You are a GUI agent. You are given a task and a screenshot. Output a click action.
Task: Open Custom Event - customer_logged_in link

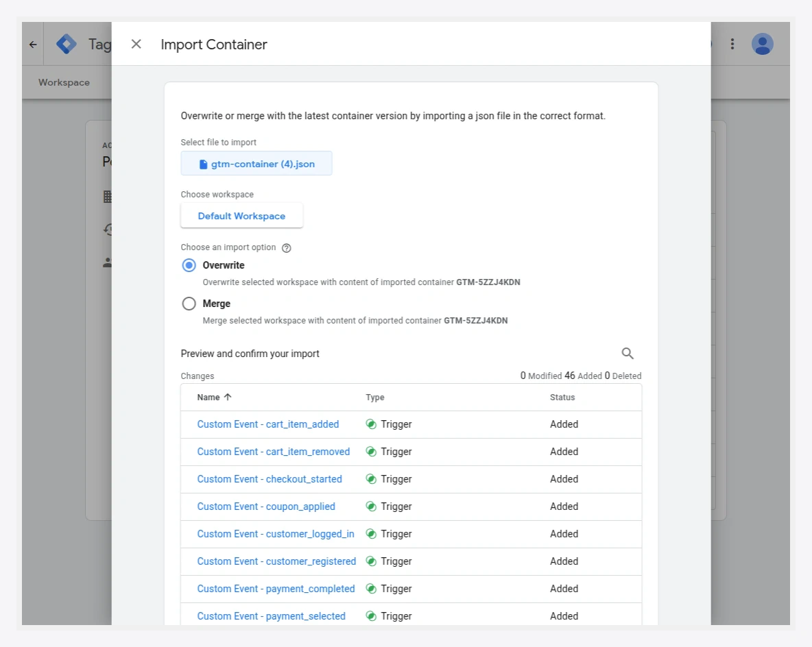point(276,534)
